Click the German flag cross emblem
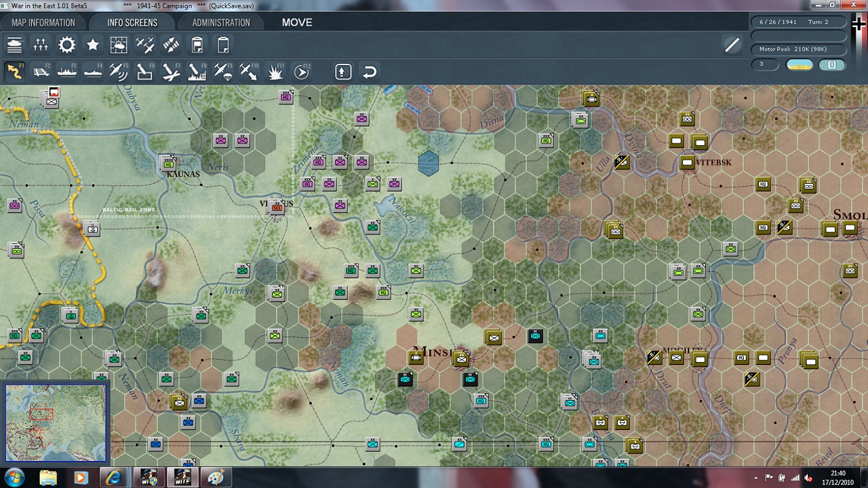 [859, 25]
